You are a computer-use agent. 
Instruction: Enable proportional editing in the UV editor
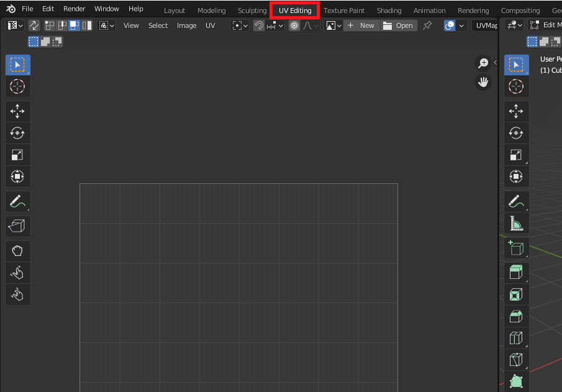coord(294,25)
